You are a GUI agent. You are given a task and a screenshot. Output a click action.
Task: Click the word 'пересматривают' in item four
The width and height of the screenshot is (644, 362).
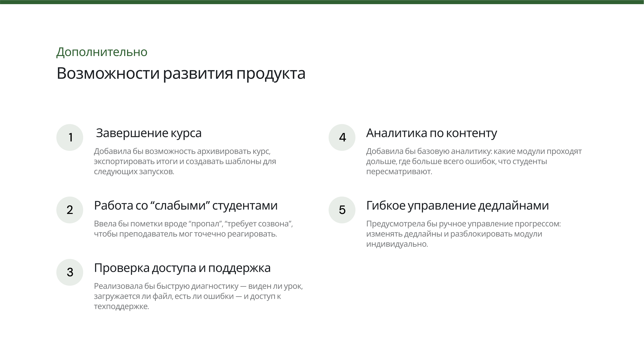[399, 172]
